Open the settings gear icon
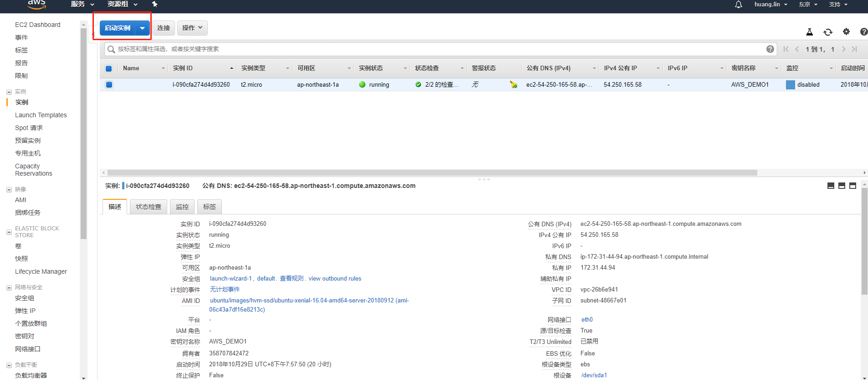 (846, 31)
